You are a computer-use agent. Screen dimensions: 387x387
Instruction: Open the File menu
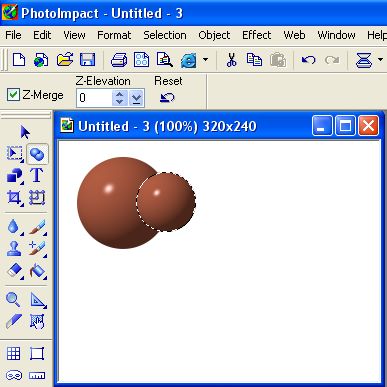[x=13, y=35]
